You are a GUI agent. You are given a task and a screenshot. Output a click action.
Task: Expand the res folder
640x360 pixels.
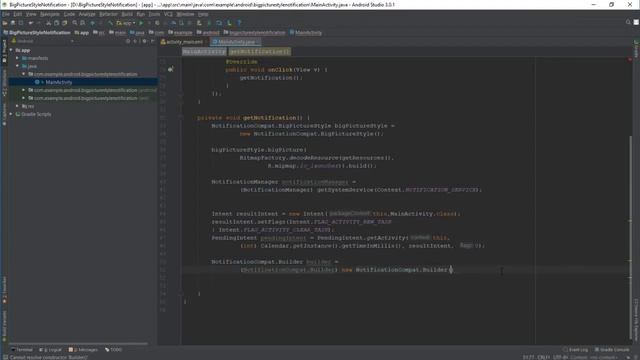click(17, 106)
